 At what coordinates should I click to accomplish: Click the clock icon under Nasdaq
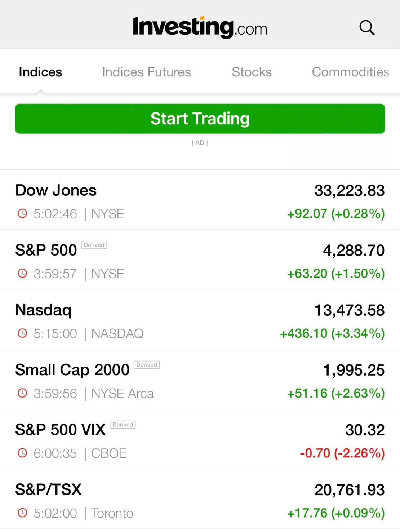click(x=22, y=333)
